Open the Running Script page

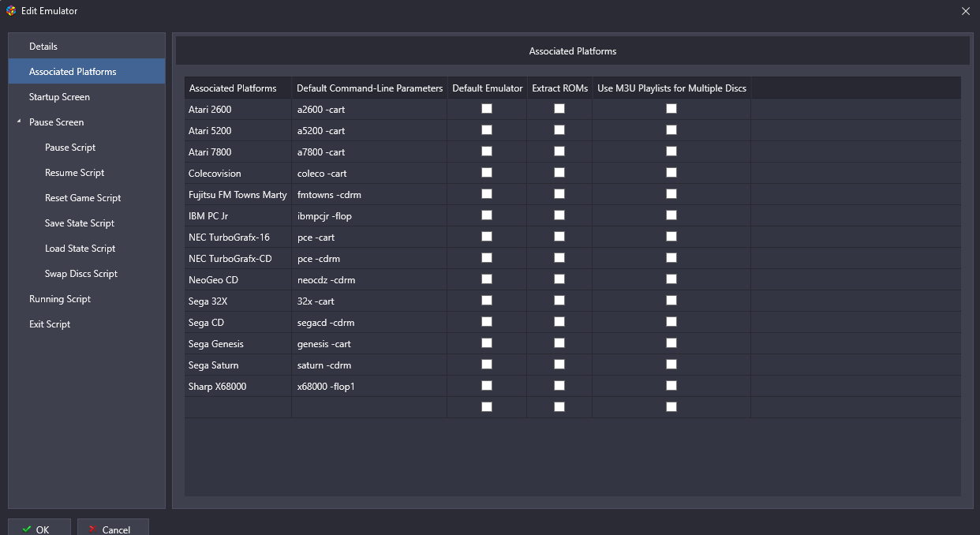tap(87, 299)
